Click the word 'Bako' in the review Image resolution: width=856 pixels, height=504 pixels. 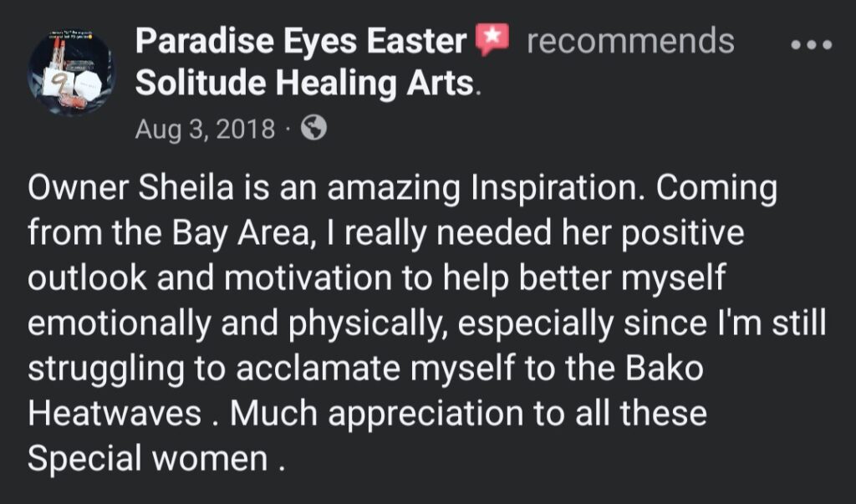[664, 368]
